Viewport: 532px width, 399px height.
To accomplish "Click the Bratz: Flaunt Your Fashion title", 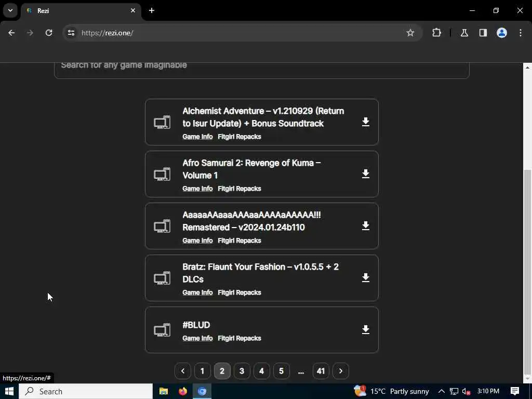I will (x=261, y=273).
